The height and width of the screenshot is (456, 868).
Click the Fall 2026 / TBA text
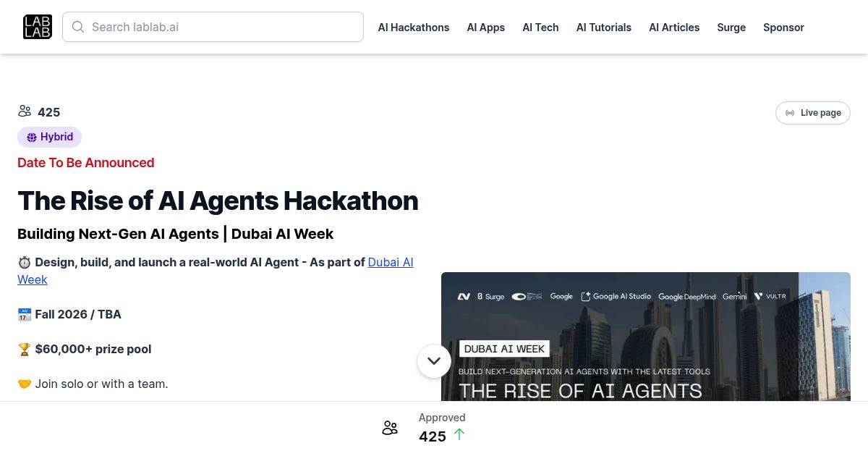[x=78, y=314]
